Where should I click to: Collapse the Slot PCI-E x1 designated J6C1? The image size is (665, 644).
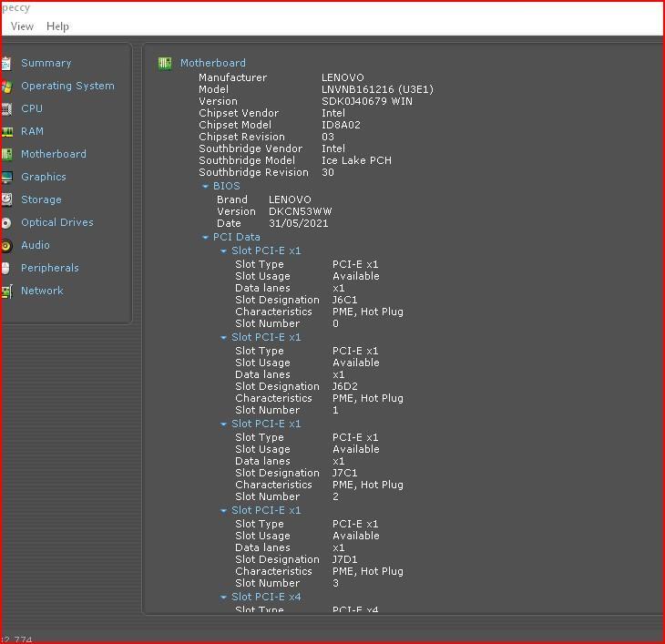[223, 251]
